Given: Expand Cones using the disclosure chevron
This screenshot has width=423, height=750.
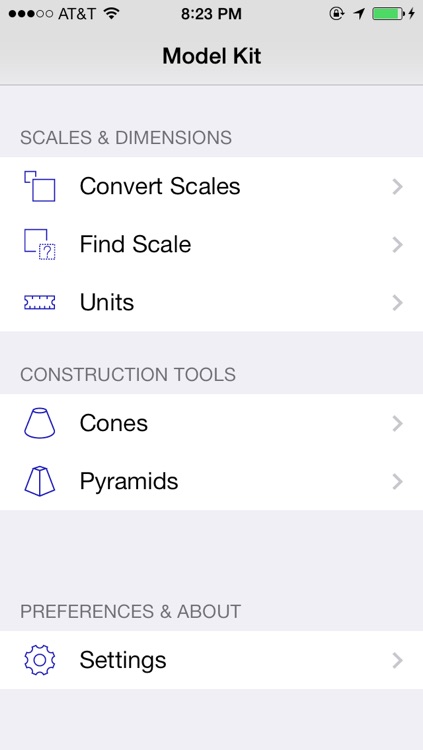Looking at the screenshot, I should click(x=397, y=424).
